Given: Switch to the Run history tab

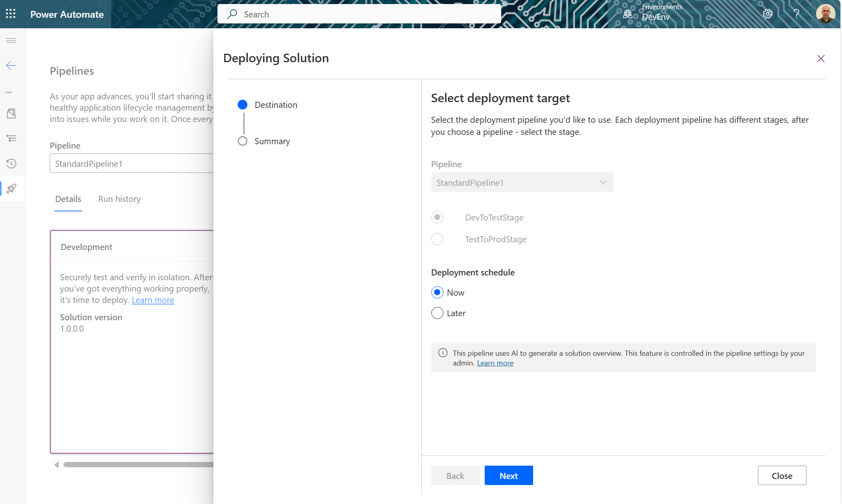Looking at the screenshot, I should point(119,199).
